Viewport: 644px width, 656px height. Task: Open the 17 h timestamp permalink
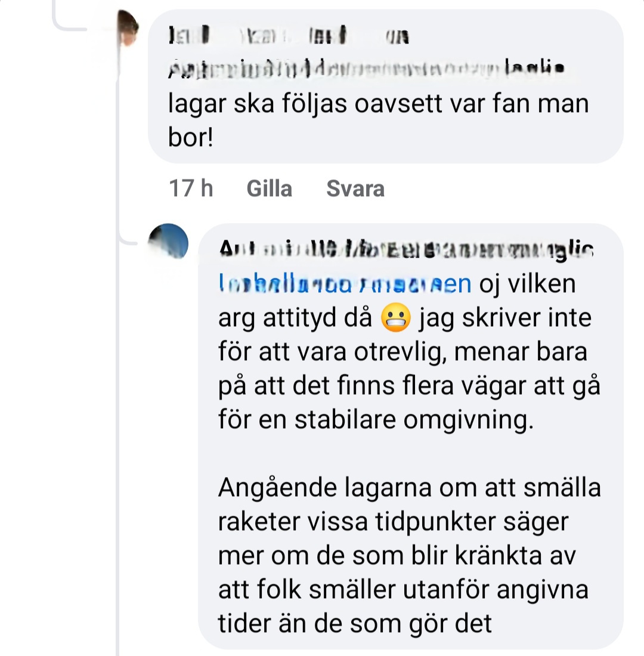(191, 188)
